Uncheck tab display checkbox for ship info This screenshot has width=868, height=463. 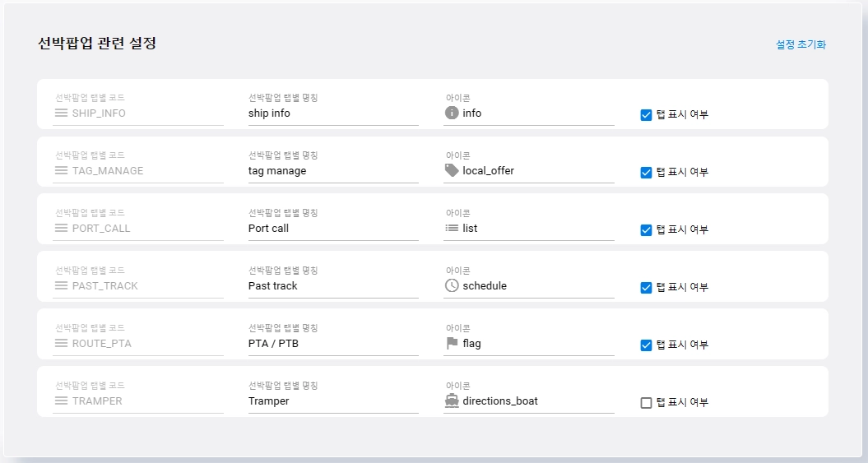click(646, 114)
